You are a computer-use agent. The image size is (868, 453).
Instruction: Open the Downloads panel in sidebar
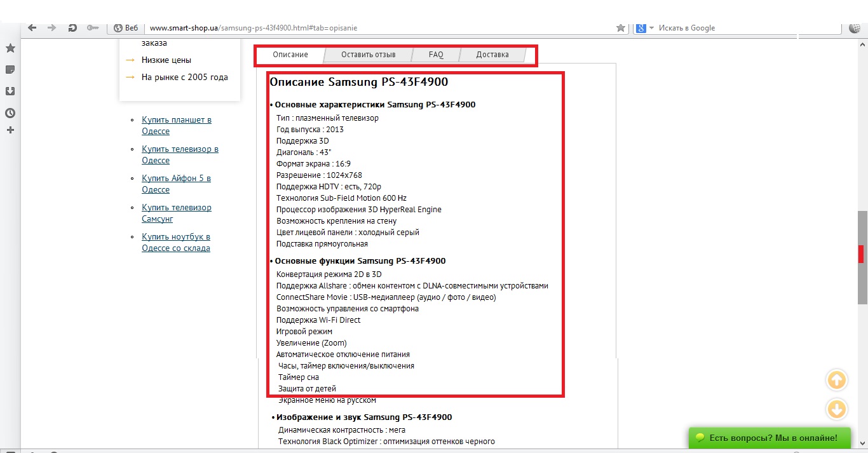(10, 91)
